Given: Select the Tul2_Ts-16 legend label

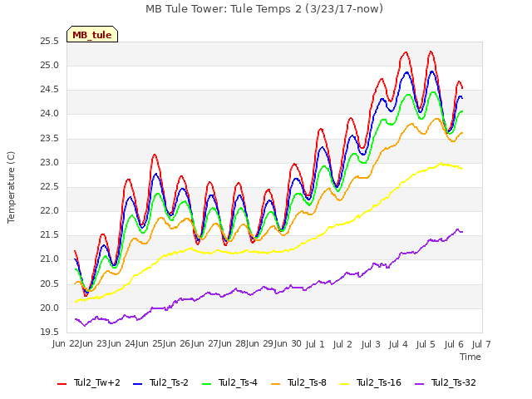Looking at the screenshot, I should click(379, 383).
